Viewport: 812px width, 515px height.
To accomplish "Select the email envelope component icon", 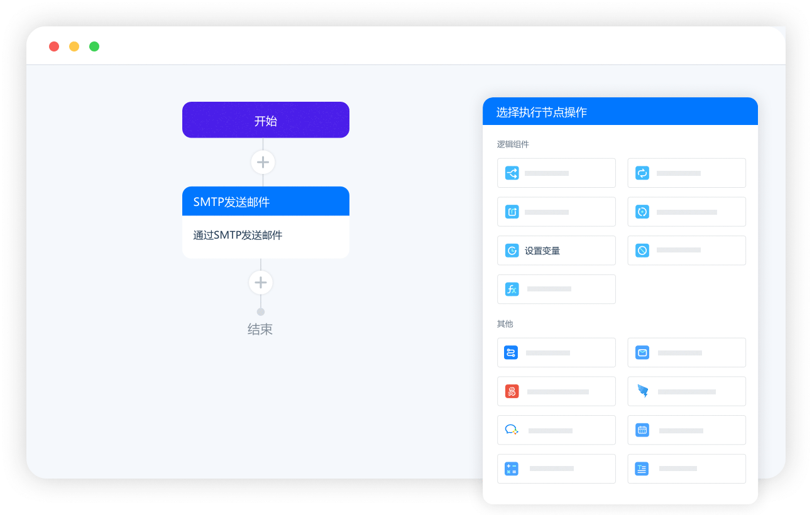I will coord(642,352).
